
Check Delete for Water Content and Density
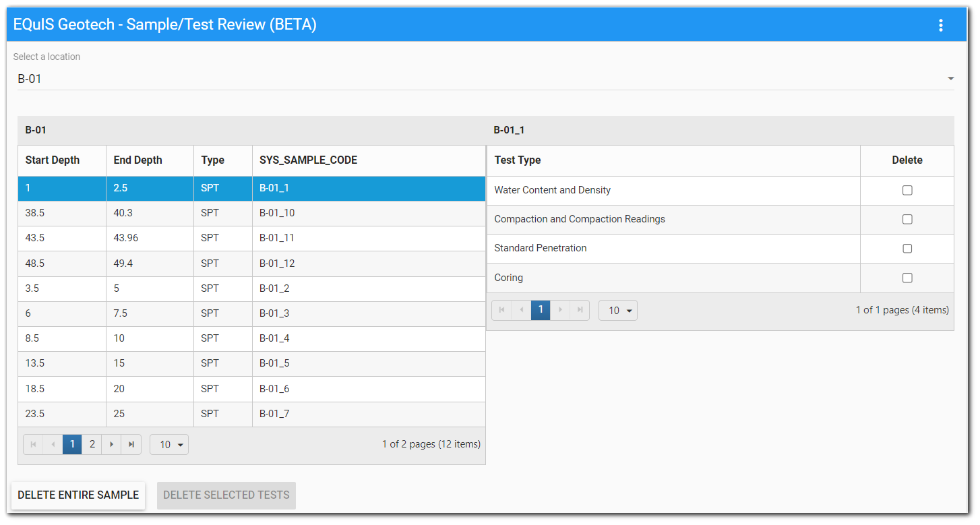click(907, 191)
